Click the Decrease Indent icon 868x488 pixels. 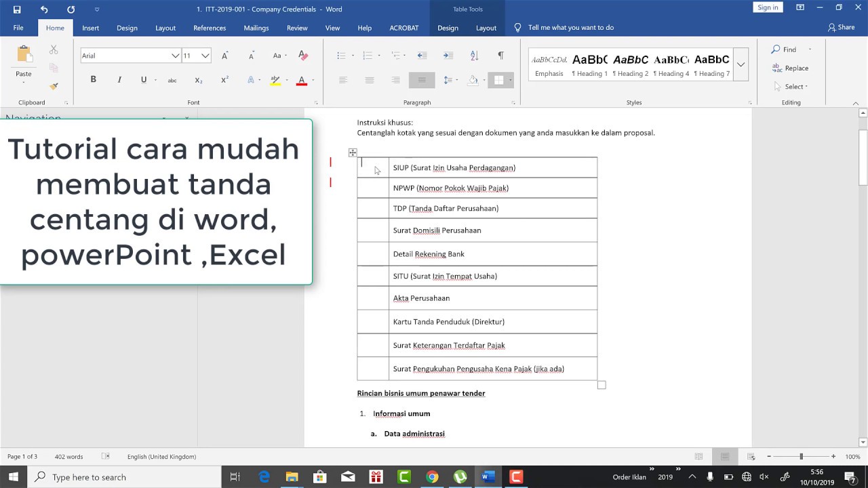(422, 56)
